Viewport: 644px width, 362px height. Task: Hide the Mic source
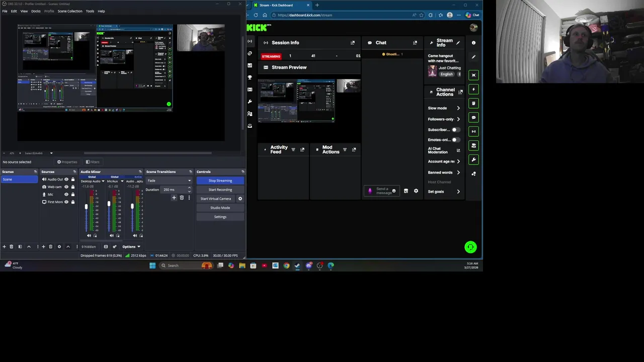(x=66, y=195)
